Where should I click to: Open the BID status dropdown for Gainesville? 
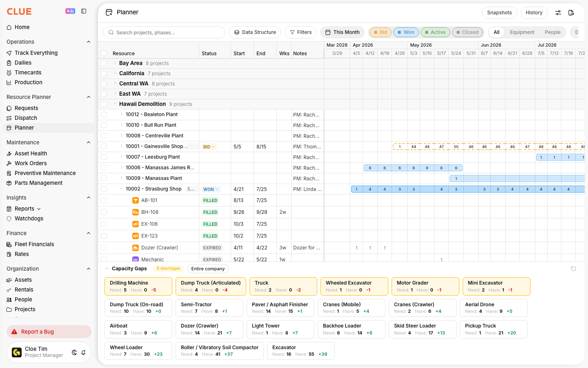click(x=209, y=147)
